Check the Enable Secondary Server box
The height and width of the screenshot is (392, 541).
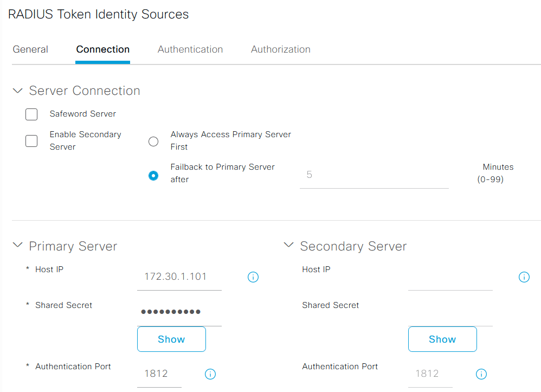coord(31,141)
